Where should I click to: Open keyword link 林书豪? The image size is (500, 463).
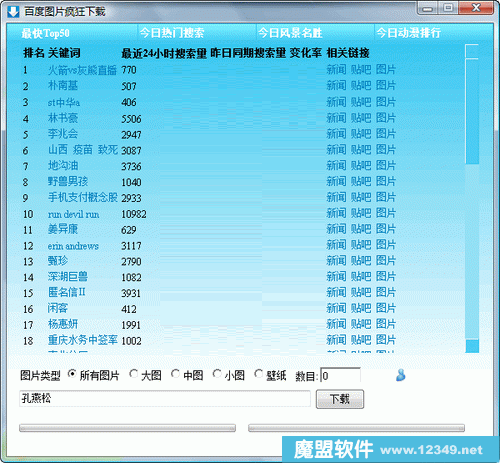[63, 118]
